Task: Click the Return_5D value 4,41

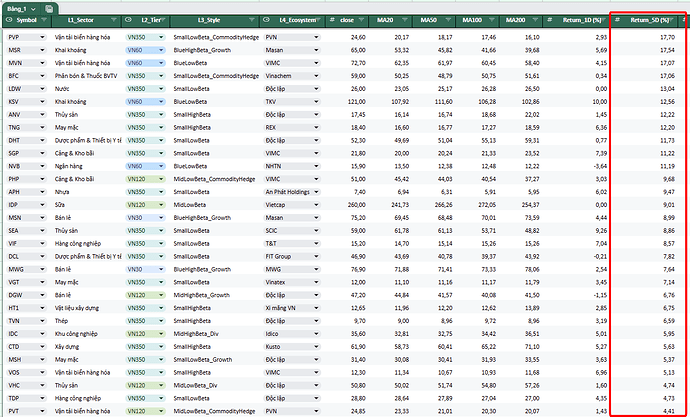Action: [x=668, y=411]
